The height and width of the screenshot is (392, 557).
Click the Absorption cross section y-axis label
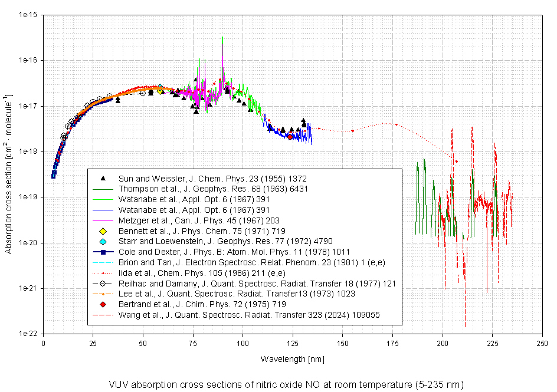click(x=9, y=174)
